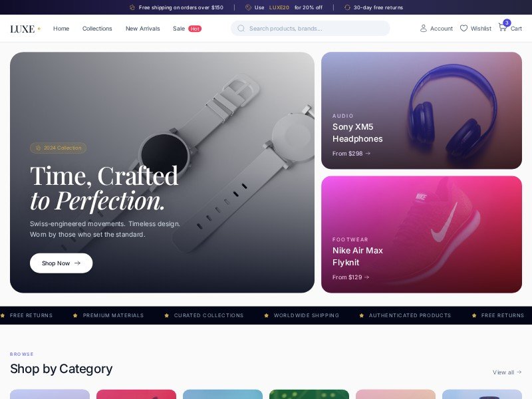532x399 pixels.
Task: Click the Account person icon
Action: (x=423, y=28)
